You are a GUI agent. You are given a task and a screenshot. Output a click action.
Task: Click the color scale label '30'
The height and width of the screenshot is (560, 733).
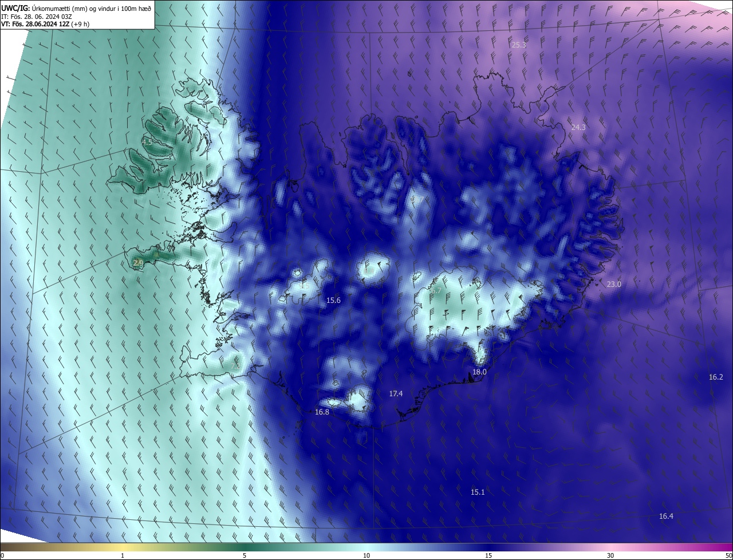pyautogui.click(x=610, y=555)
